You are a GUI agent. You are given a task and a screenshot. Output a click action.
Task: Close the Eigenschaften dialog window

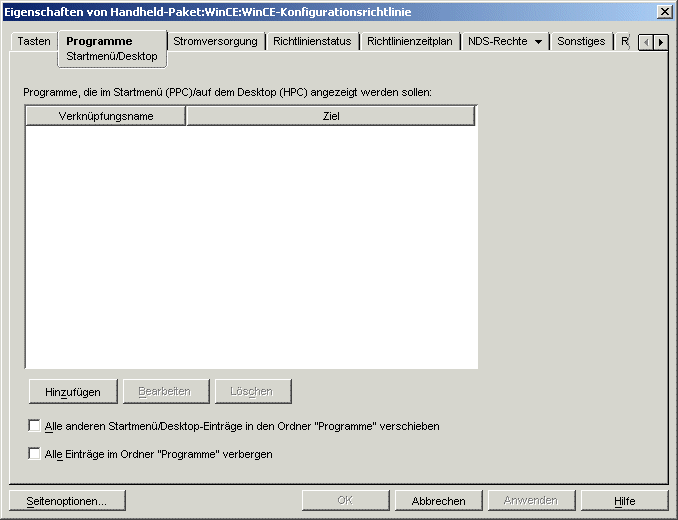tap(665, 12)
